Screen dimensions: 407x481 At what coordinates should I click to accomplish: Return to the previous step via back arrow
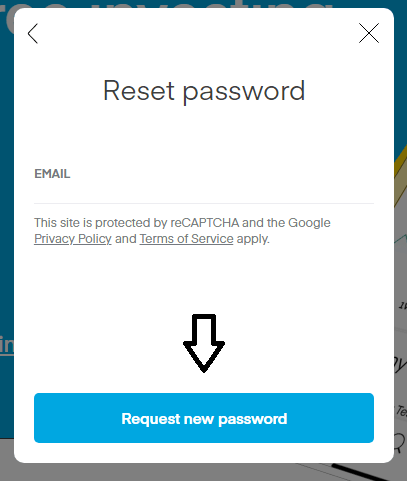point(33,33)
